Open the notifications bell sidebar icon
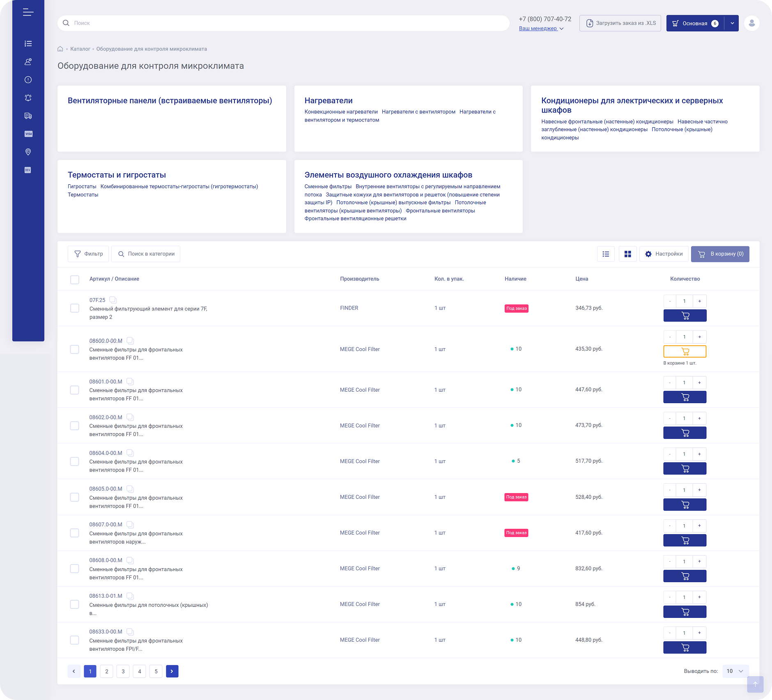This screenshot has height=700, width=772. click(28, 98)
